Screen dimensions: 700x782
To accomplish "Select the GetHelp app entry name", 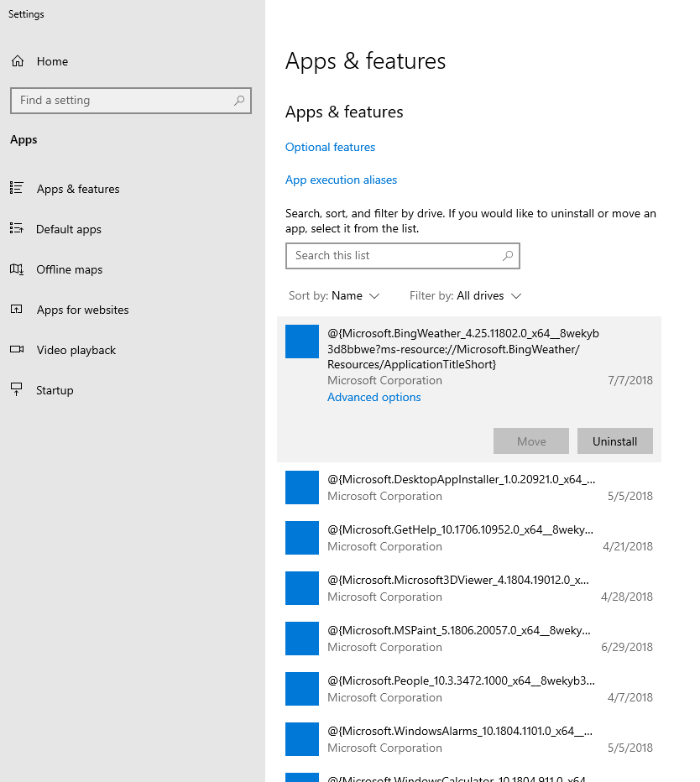I will (x=460, y=529).
